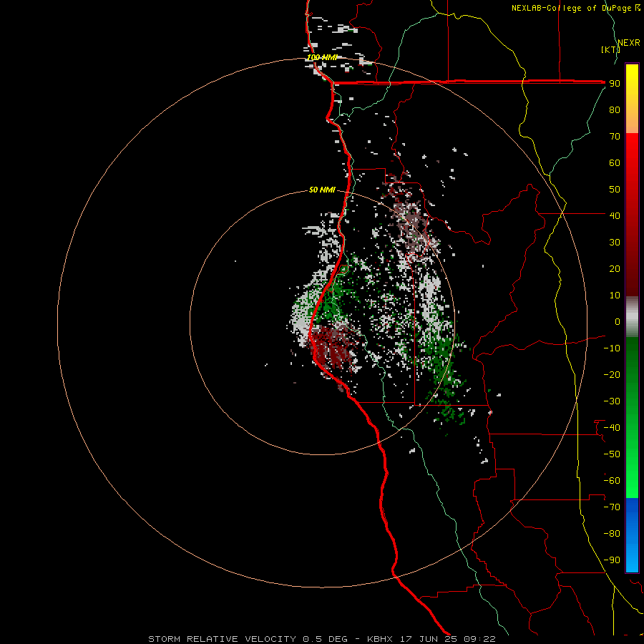Select the -10 scale value

612,348
